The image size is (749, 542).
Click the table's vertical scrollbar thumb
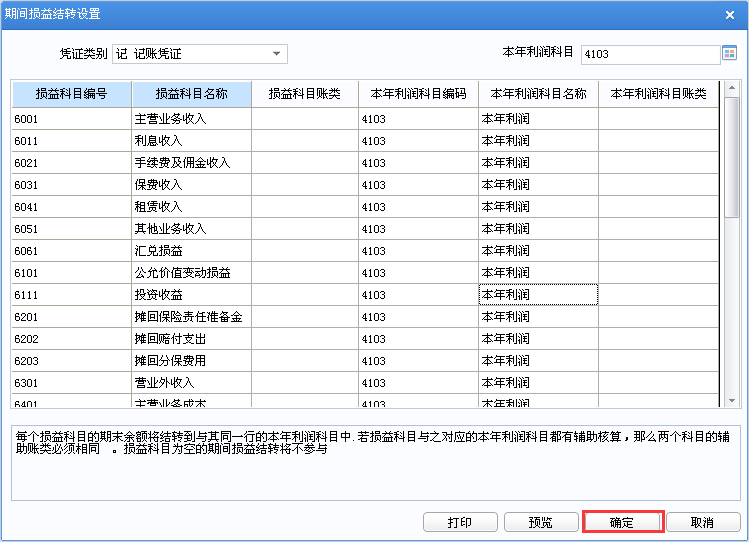(731, 158)
